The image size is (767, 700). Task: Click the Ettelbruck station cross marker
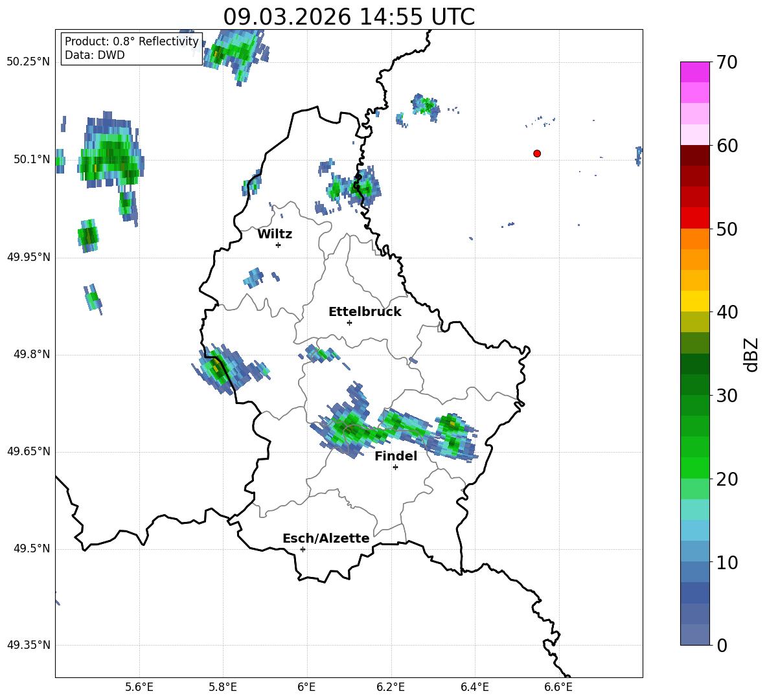coord(349,322)
